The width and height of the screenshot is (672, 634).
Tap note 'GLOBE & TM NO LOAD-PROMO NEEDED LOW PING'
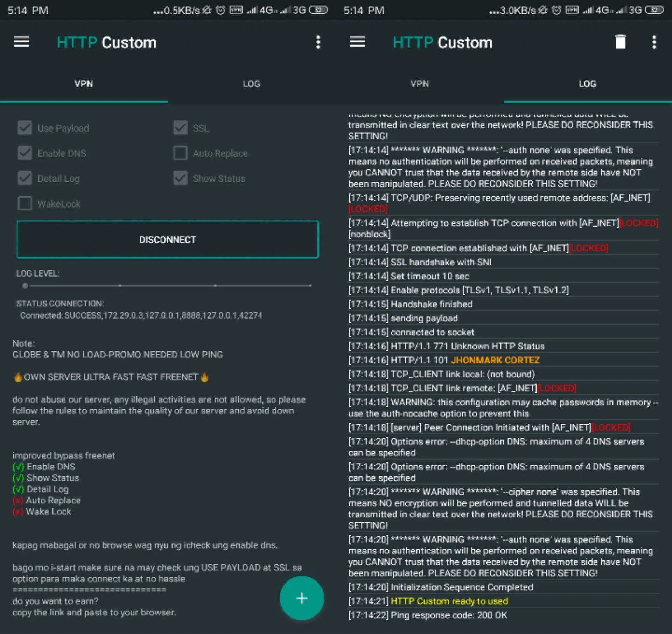pos(118,355)
